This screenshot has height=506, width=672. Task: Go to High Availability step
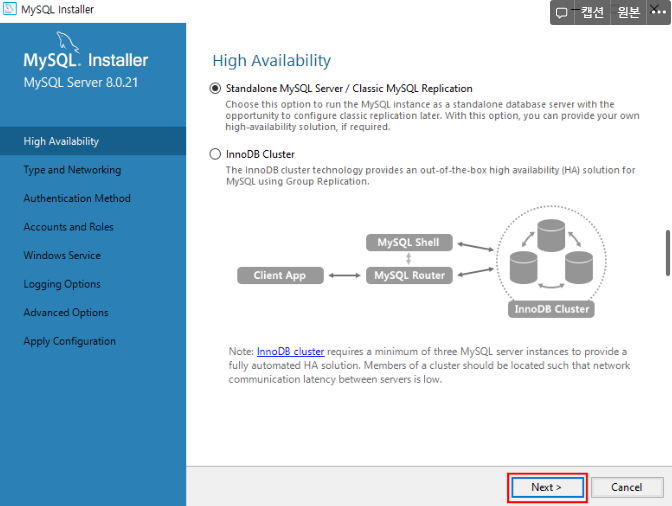(x=93, y=141)
